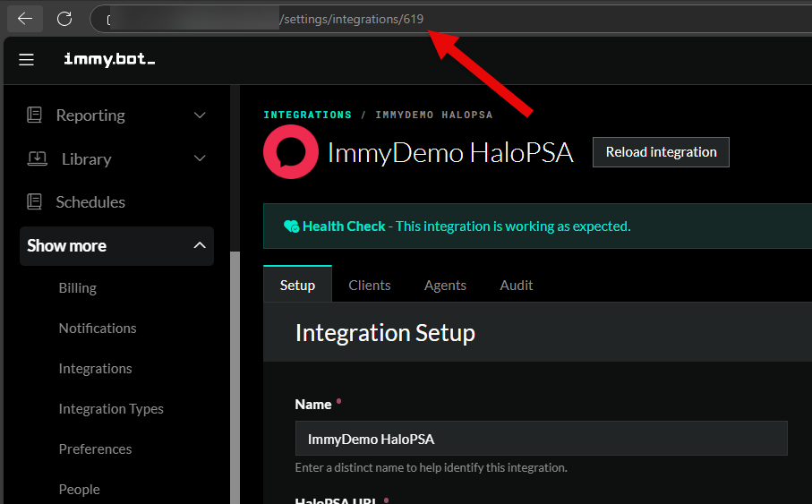Click the Reporting book icon

pyautogui.click(x=35, y=115)
